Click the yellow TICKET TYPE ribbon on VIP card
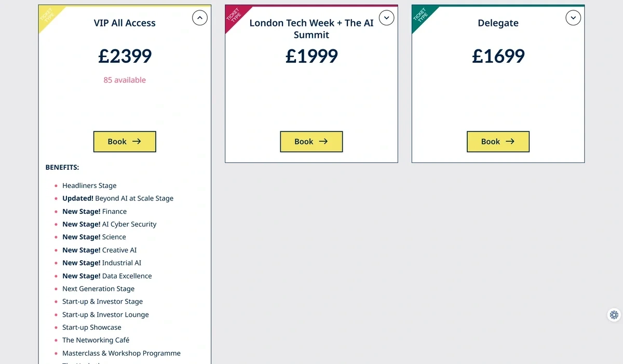623x364 pixels. [48, 16]
